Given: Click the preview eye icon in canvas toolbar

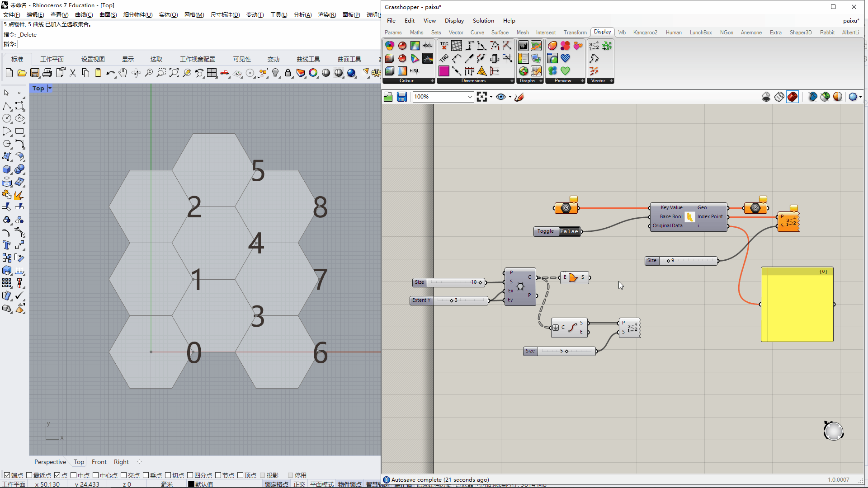Looking at the screenshot, I should [500, 97].
